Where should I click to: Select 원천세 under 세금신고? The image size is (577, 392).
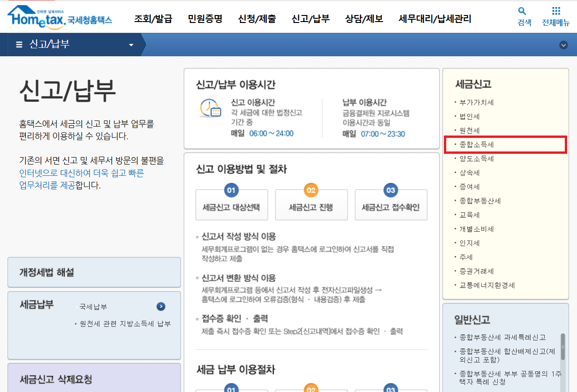click(x=470, y=130)
